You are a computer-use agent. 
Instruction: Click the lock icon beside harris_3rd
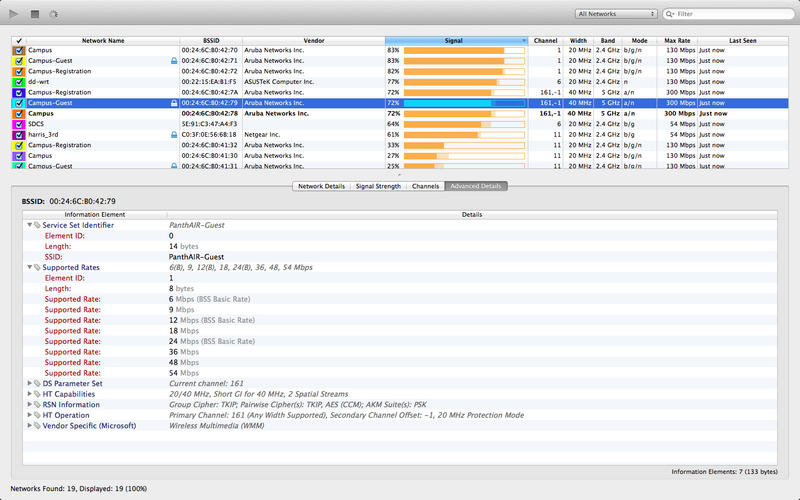click(x=174, y=135)
